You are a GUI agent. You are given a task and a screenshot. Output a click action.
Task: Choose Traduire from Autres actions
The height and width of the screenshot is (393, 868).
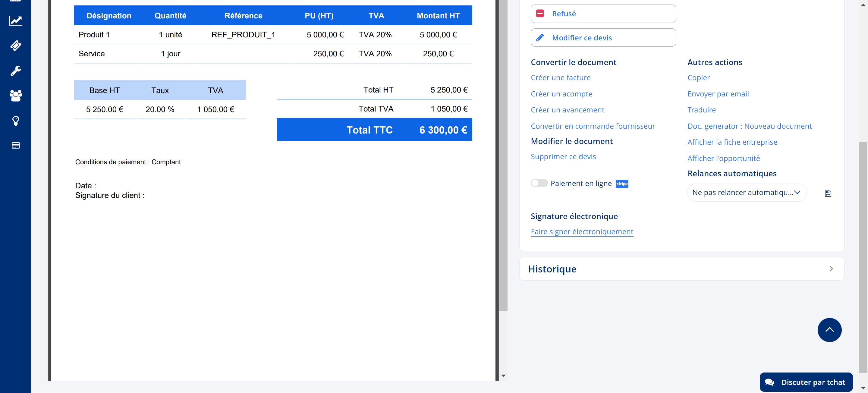(x=701, y=110)
